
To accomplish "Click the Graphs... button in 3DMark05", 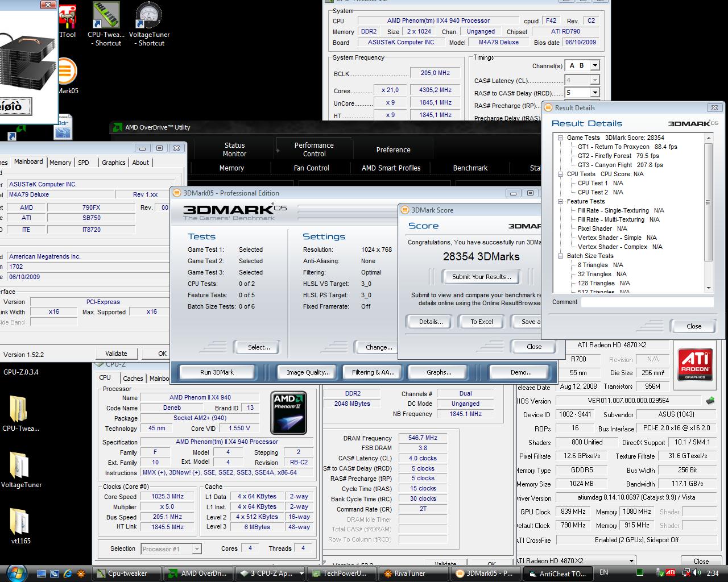I will point(439,372).
